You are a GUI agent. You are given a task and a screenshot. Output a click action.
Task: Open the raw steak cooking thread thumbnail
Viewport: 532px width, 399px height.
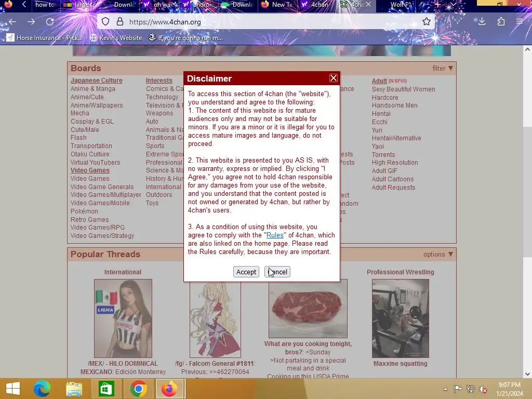308,309
